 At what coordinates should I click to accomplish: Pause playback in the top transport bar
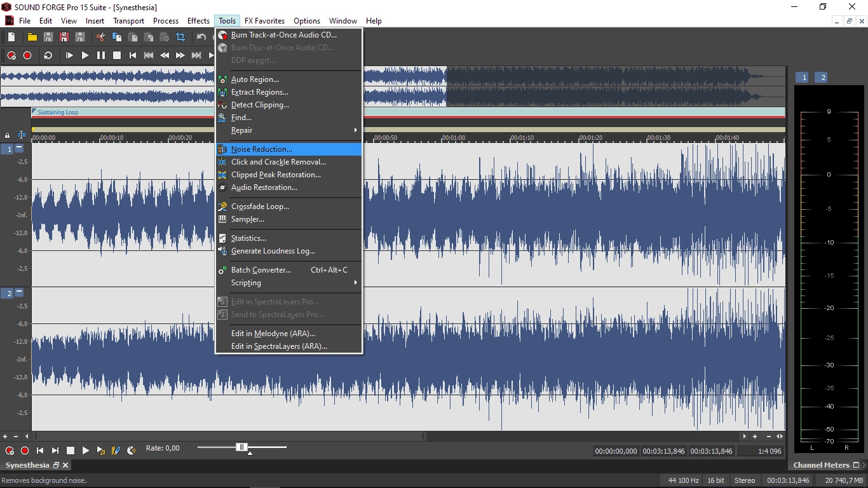tap(101, 55)
